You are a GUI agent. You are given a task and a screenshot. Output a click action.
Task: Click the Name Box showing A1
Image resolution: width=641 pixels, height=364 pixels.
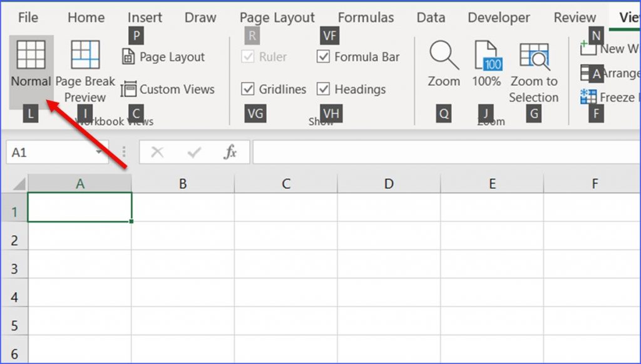point(57,153)
